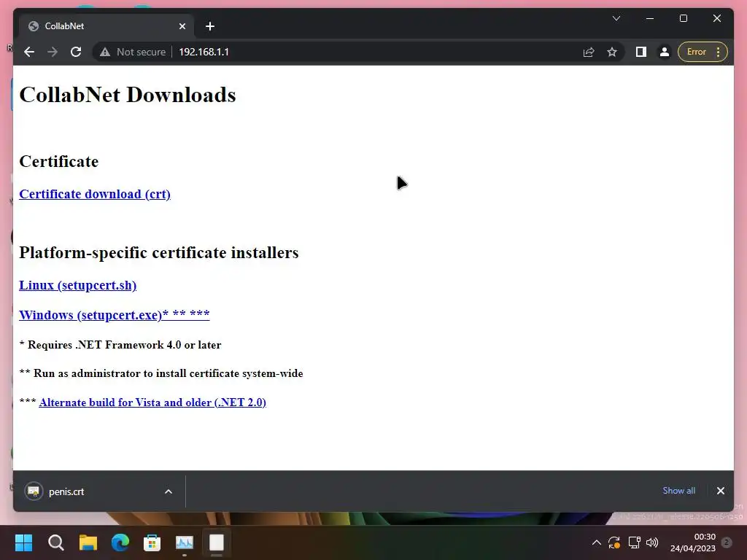Open the Linux (setupcert.sh) link
The width and height of the screenshot is (747, 560).
click(77, 285)
